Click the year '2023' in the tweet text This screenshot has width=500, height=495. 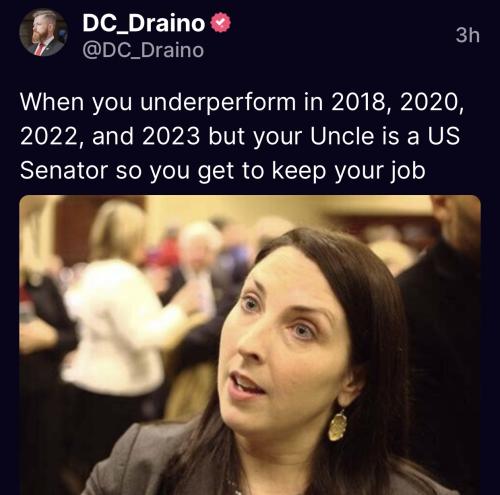(171, 136)
